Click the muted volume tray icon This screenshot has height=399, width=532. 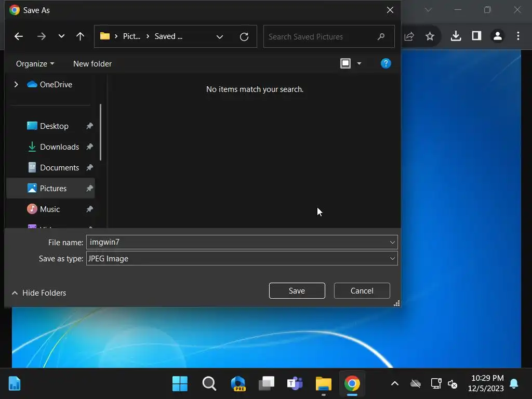tap(453, 384)
